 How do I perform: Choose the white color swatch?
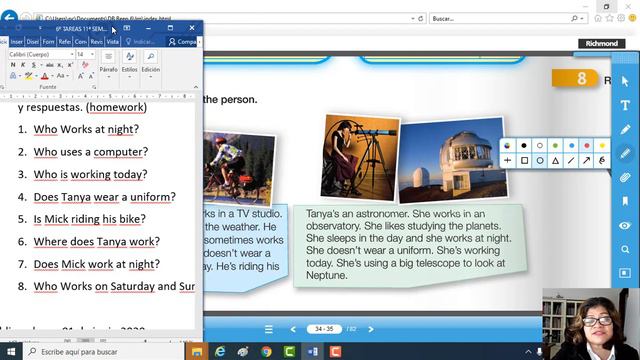540,146
